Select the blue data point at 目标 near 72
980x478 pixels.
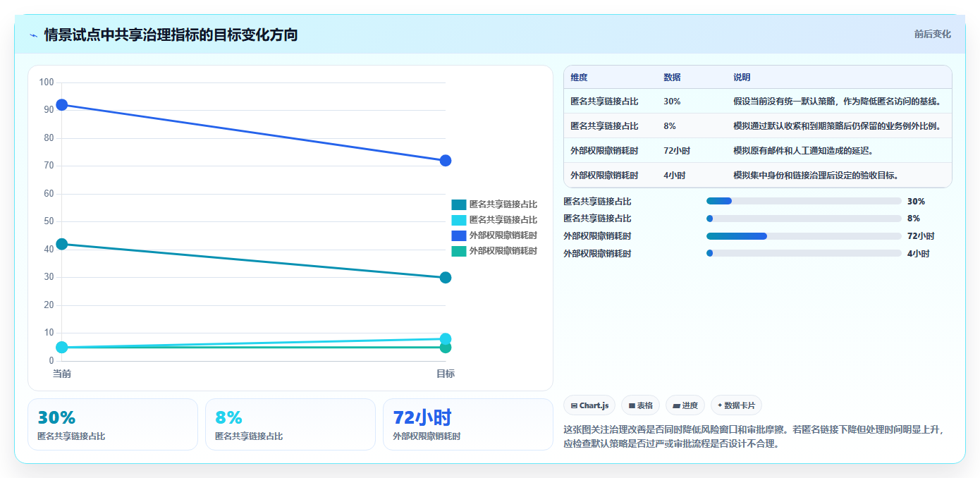(446, 161)
